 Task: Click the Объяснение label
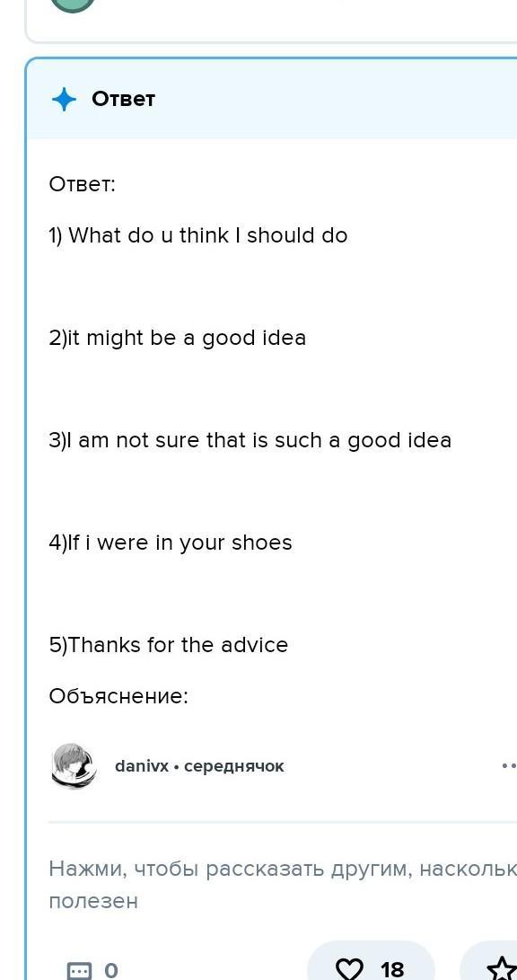click(118, 696)
